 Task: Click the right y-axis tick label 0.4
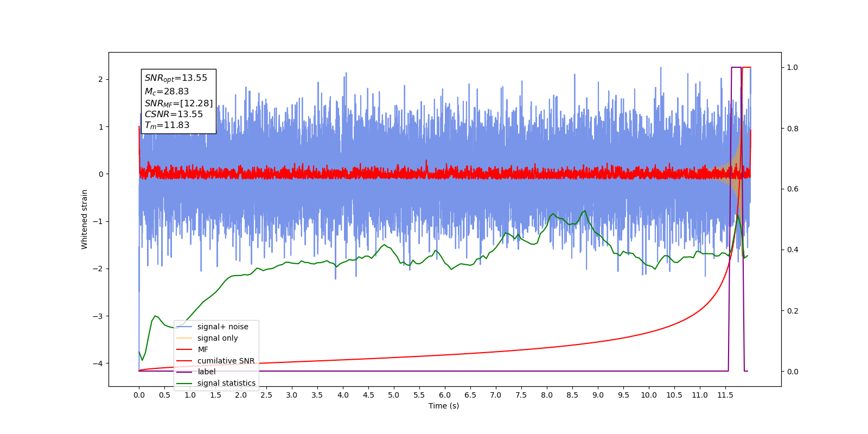pyautogui.click(x=793, y=250)
